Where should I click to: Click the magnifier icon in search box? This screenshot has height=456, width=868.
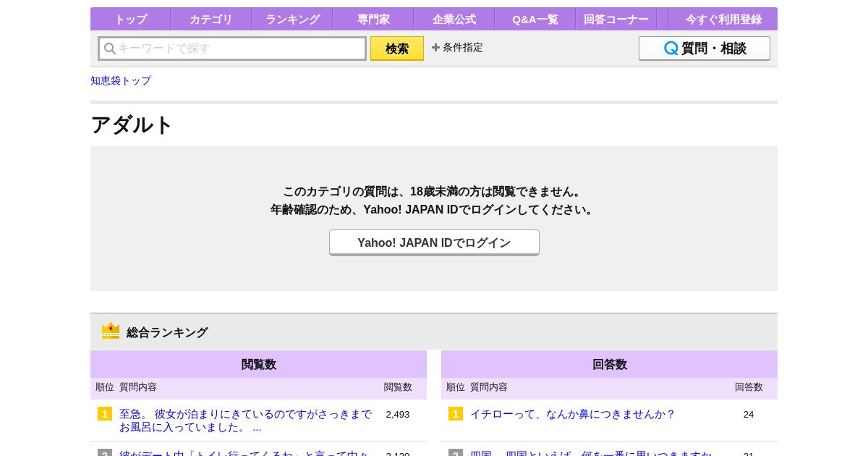pyautogui.click(x=110, y=48)
